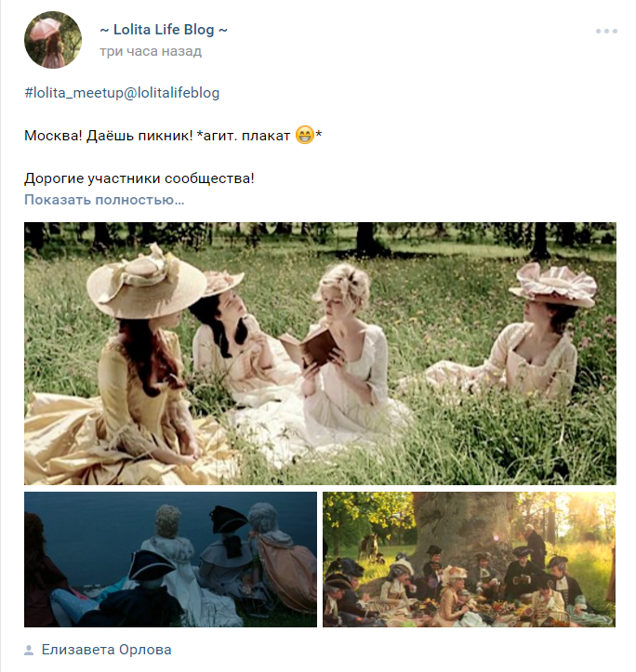Open the ~ Lolita Life Blog ~ community page
Image resolution: width=636 pixels, height=672 pixels.
click(x=164, y=30)
